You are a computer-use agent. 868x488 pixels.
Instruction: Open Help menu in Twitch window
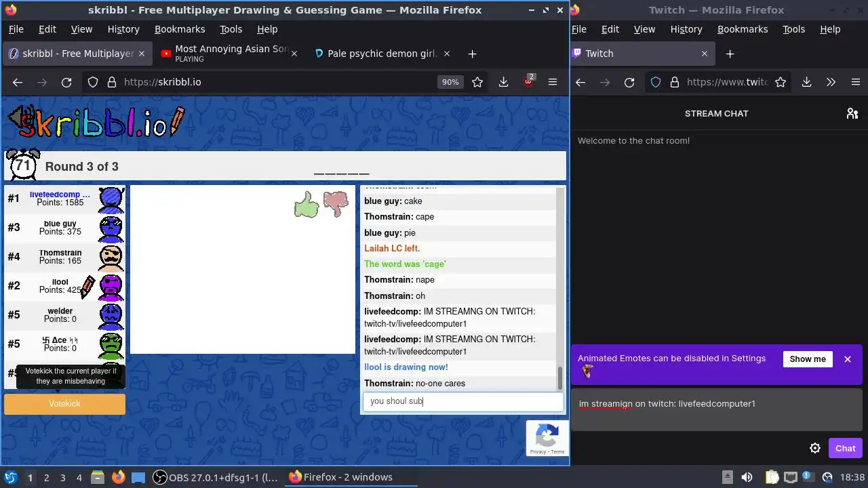click(x=830, y=29)
